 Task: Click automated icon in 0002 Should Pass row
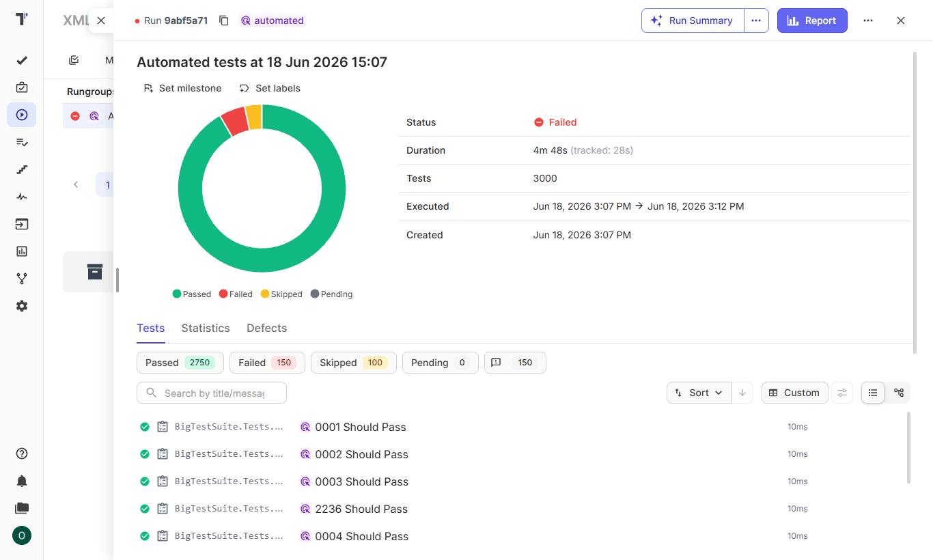305,454
